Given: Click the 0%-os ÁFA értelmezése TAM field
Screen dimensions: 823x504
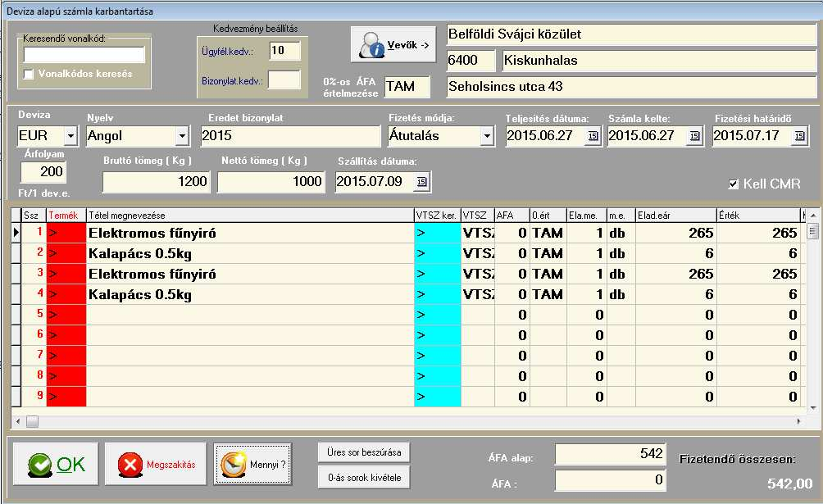Looking at the screenshot, I should tap(407, 87).
